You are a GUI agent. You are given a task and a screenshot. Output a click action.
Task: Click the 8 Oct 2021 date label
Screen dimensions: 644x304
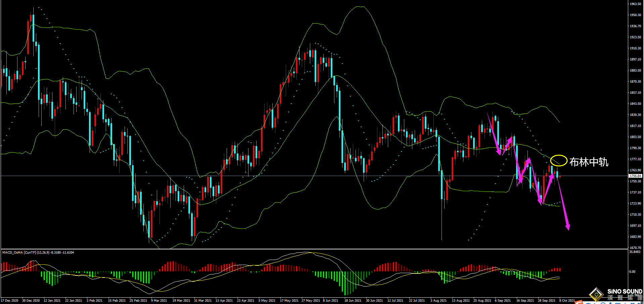point(567,301)
